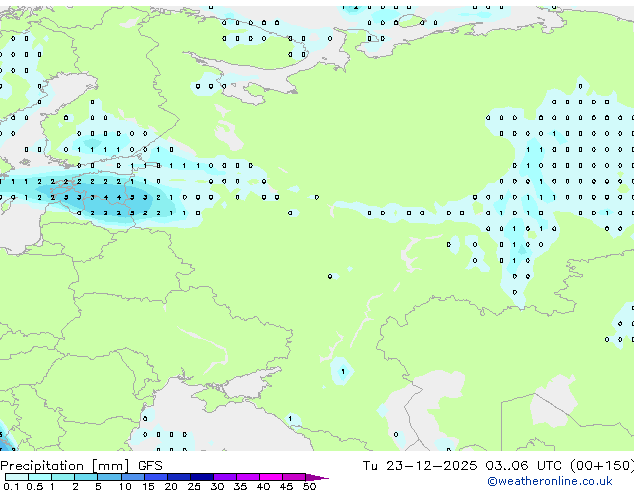Screen dimensions: 634x490
Task: Select the 0.1–0.5 mm legend color swatch
Action: point(17,477)
